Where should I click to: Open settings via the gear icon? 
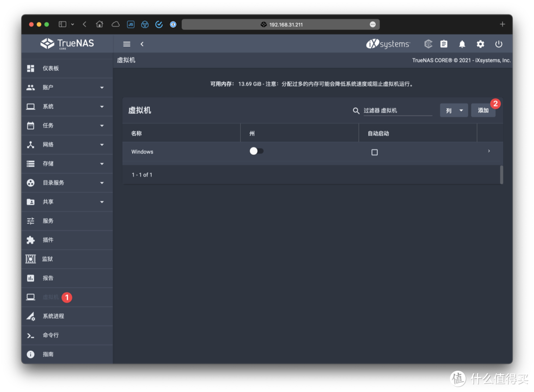[481, 44]
